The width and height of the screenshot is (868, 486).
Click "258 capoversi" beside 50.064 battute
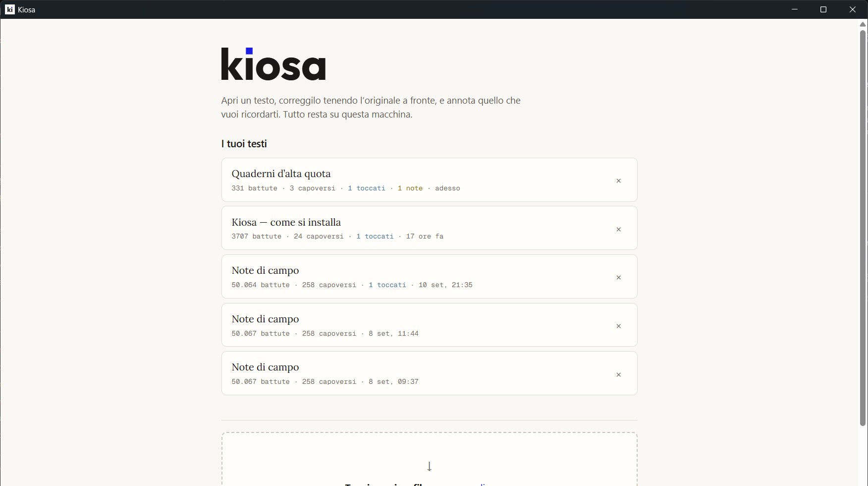tap(329, 285)
